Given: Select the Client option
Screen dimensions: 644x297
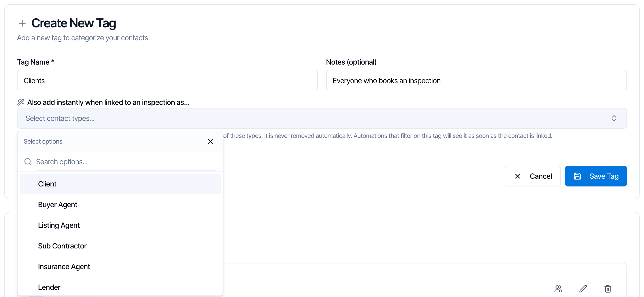Looking at the screenshot, I should [x=120, y=184].
